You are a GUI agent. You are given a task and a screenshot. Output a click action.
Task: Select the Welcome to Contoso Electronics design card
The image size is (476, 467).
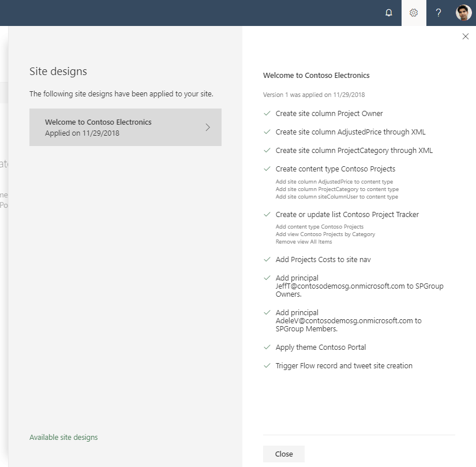(x=125, y=127)
